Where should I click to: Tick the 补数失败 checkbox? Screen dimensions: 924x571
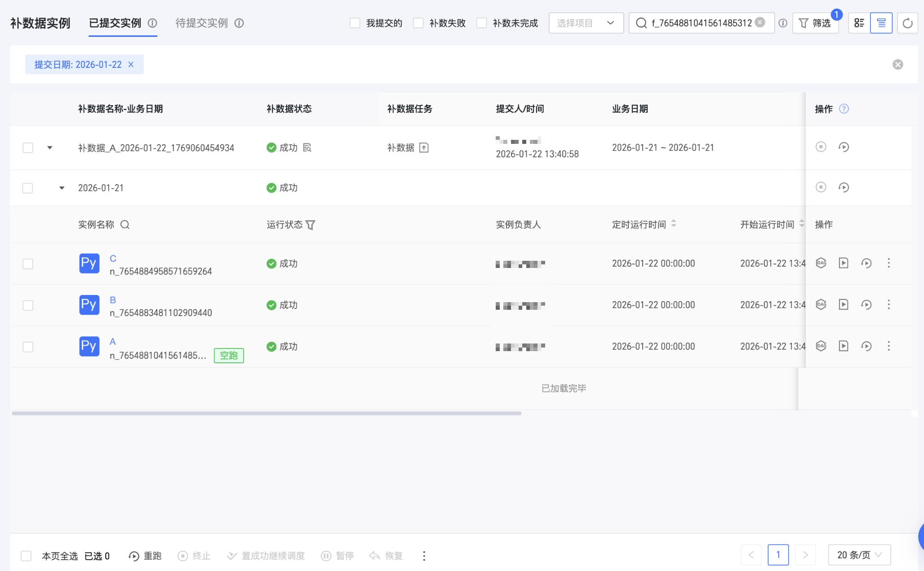[418, 23]
